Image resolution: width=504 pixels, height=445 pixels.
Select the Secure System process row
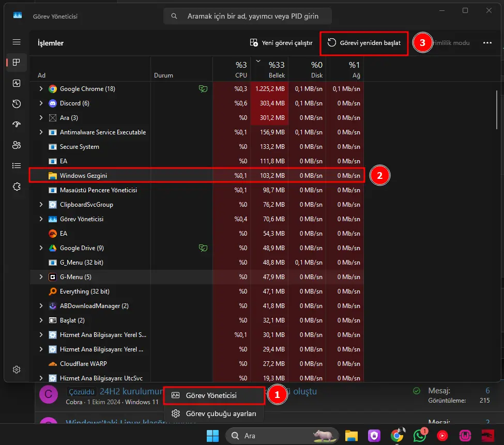[197, 146]
